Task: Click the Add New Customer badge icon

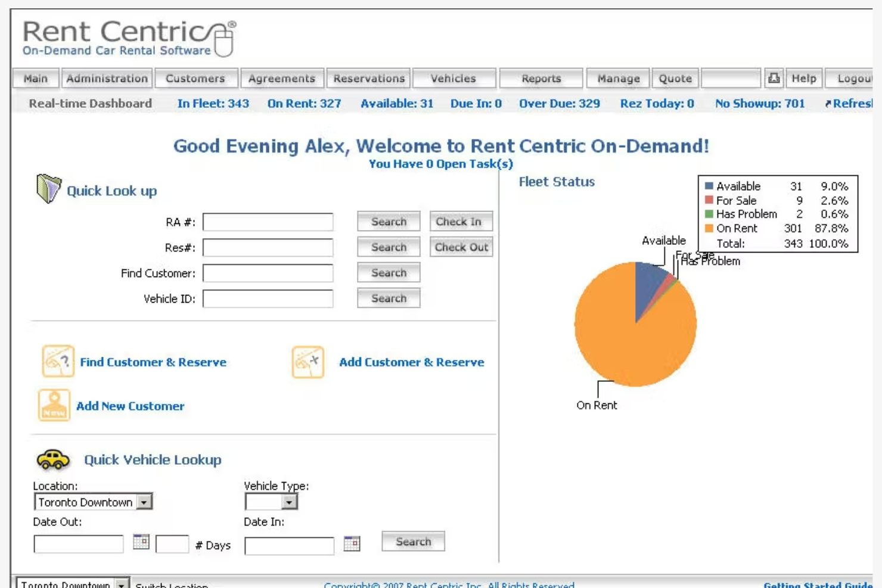Action: 53,404
